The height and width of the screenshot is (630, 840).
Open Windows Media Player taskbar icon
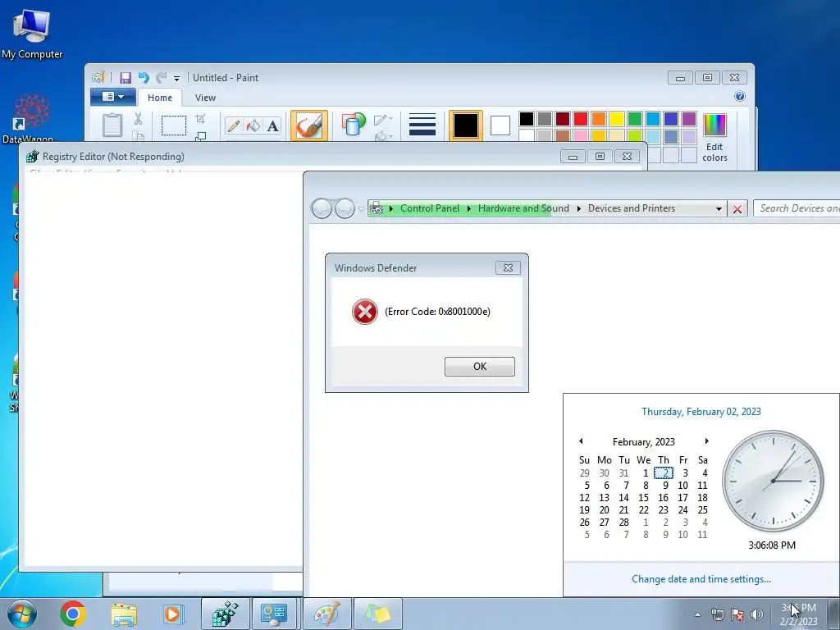pos(174,614)
